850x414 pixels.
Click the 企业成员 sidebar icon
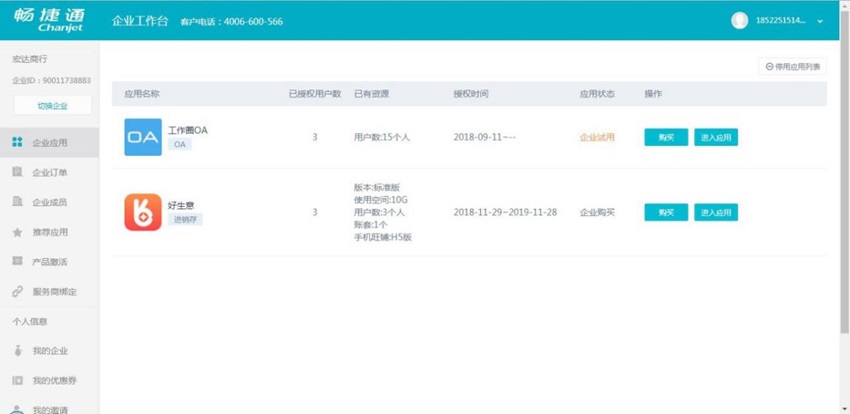(17, 202)
